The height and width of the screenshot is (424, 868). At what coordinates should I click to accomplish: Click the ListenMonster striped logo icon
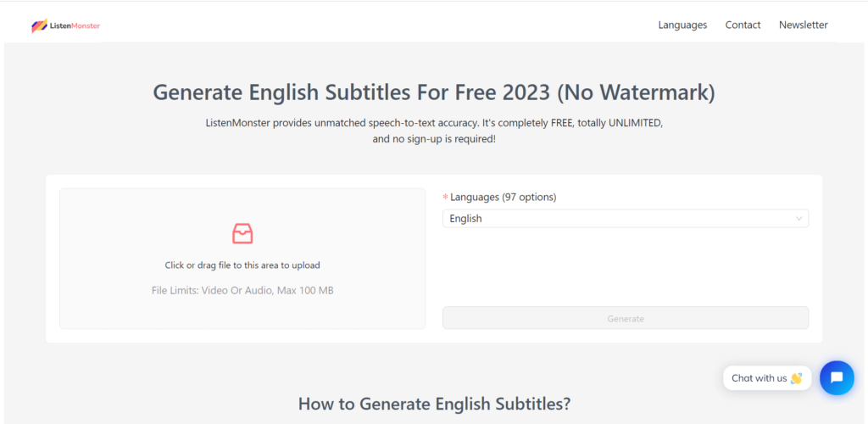39,25
